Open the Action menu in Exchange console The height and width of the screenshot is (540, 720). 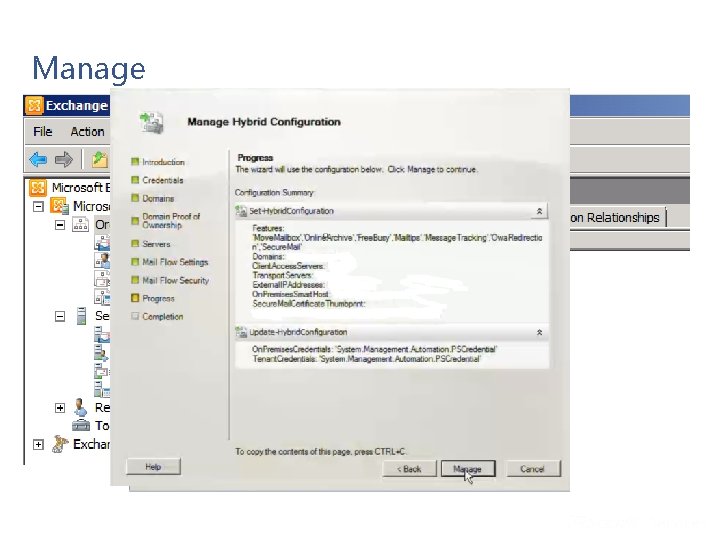coord(87,132)
